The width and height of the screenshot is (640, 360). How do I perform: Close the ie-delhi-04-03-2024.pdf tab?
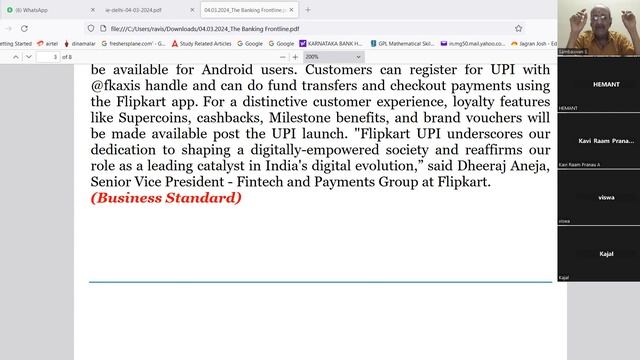point(192,10)
